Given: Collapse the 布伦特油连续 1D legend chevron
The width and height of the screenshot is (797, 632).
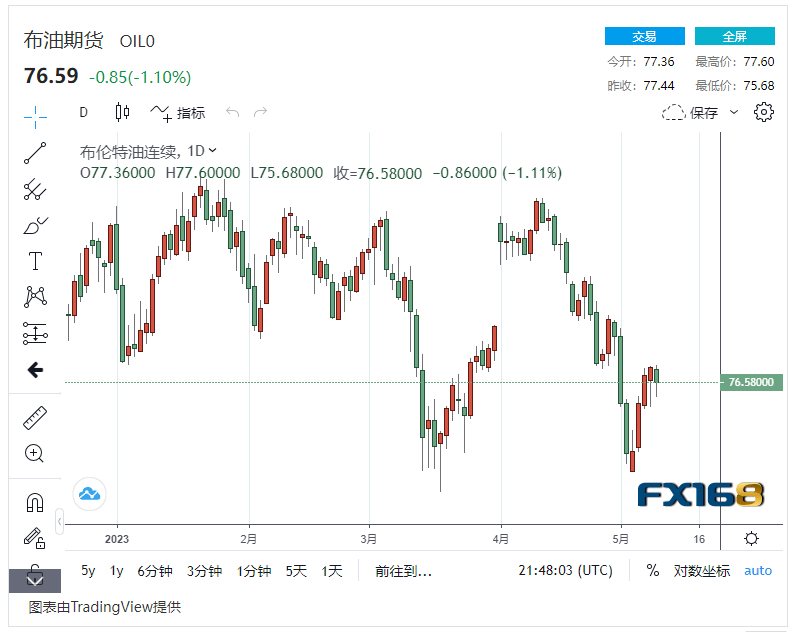Looking at the screenshot, I should (212, 151).
